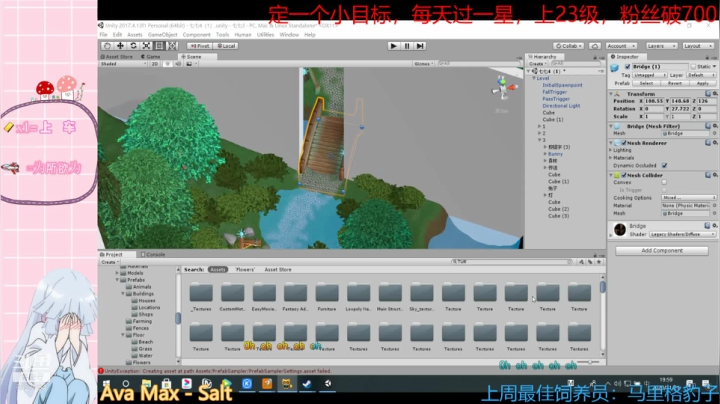The height and width of the screenshot is (404, 720).
Task: Open scene effects image icon
Action: 189,64
